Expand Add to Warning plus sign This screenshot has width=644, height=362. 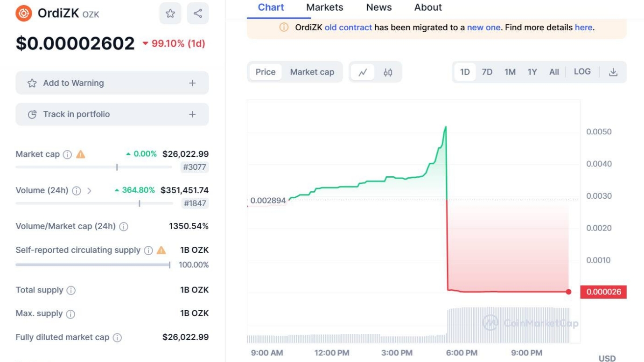(192, 83)
